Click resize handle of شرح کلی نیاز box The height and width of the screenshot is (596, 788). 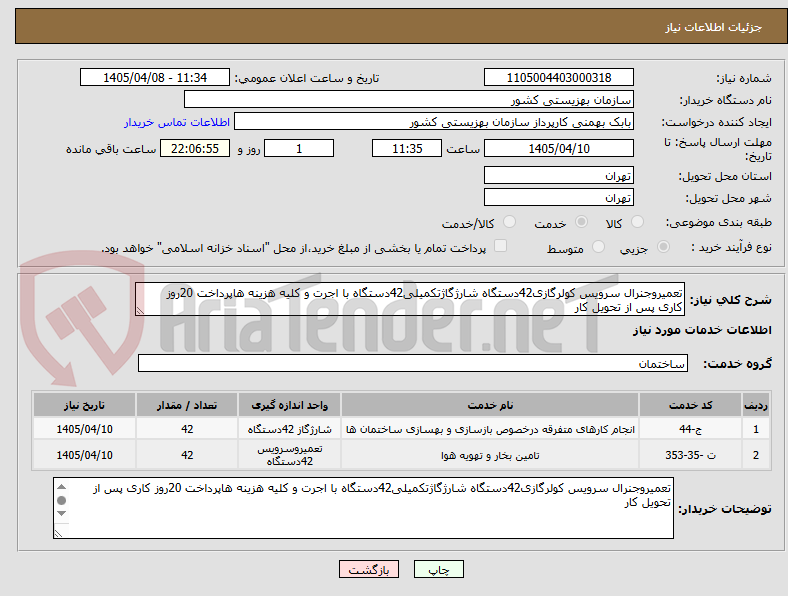coord(140,311)
